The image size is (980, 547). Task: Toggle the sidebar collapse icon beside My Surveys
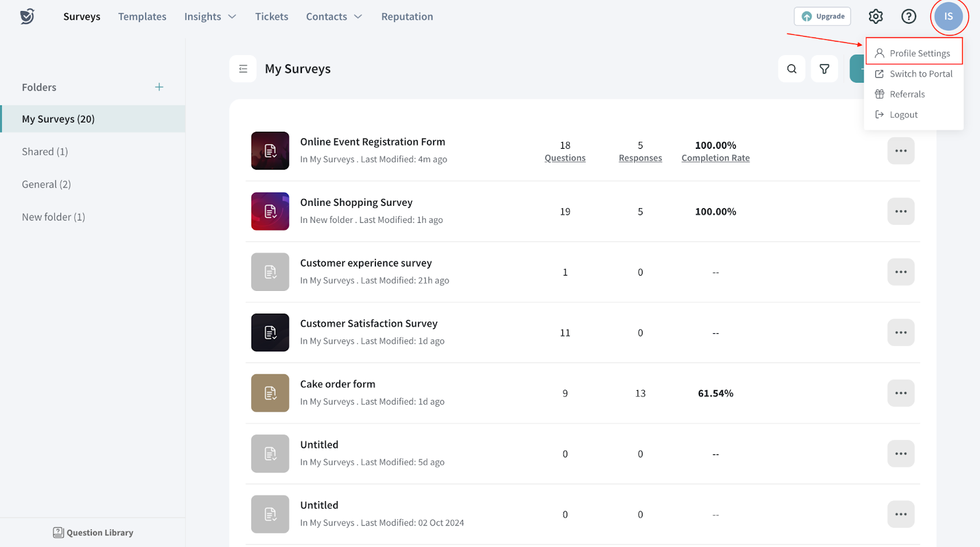243,69
